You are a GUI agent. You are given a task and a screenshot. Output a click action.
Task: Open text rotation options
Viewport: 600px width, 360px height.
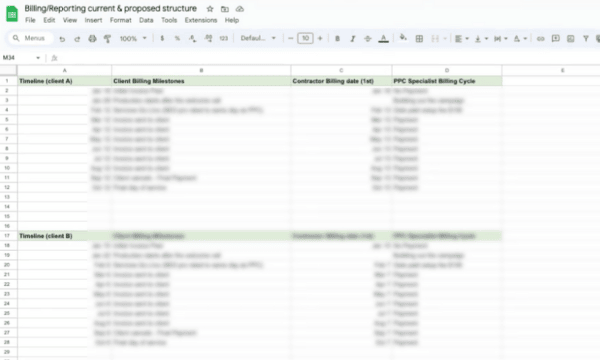[520, 39]
